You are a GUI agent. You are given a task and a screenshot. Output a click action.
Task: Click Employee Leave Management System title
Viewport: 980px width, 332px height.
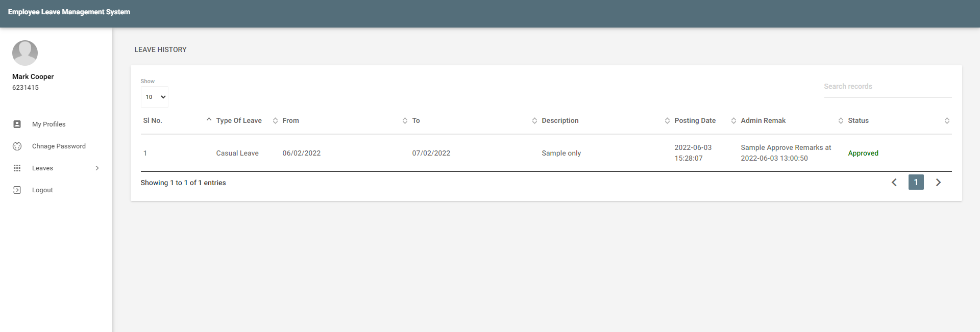click(69, 12)
